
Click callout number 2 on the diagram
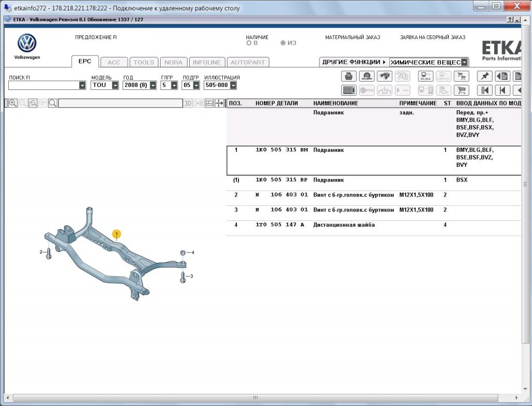click(41, 252)
